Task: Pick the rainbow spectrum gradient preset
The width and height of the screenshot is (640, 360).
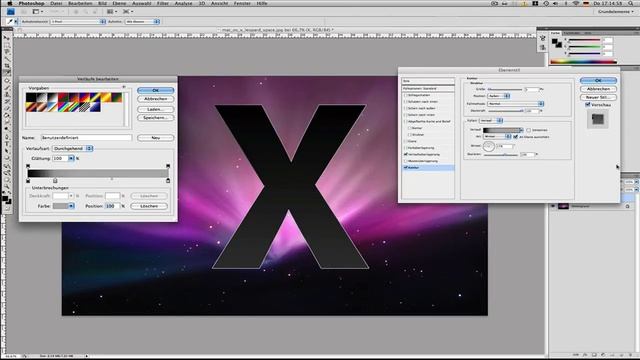Action: [x=62, y=107]
